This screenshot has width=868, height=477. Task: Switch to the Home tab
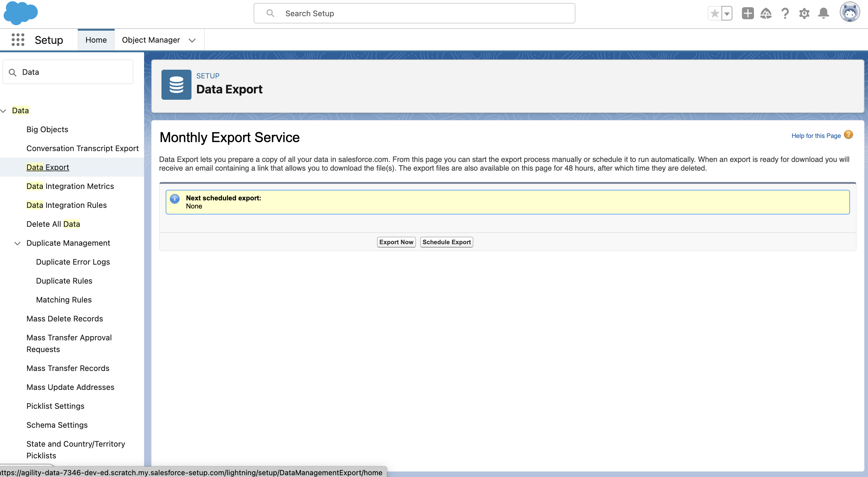click(x=96, y=40)
